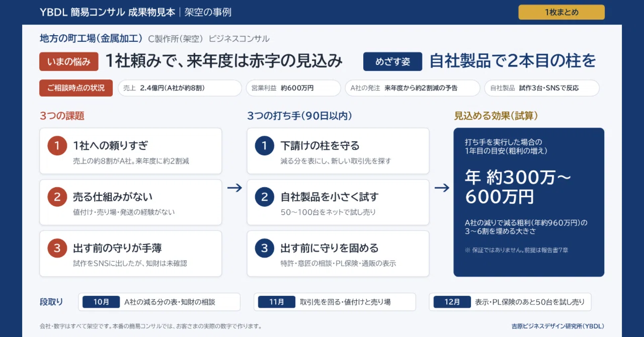Click the 年 約300万〜600万円 figure

(518, 187)
